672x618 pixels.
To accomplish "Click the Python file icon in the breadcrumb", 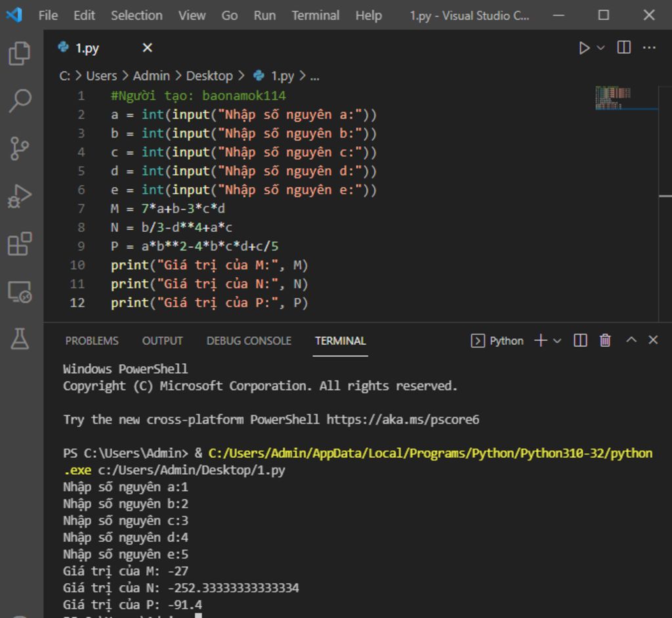I will (x=259, y=76).
